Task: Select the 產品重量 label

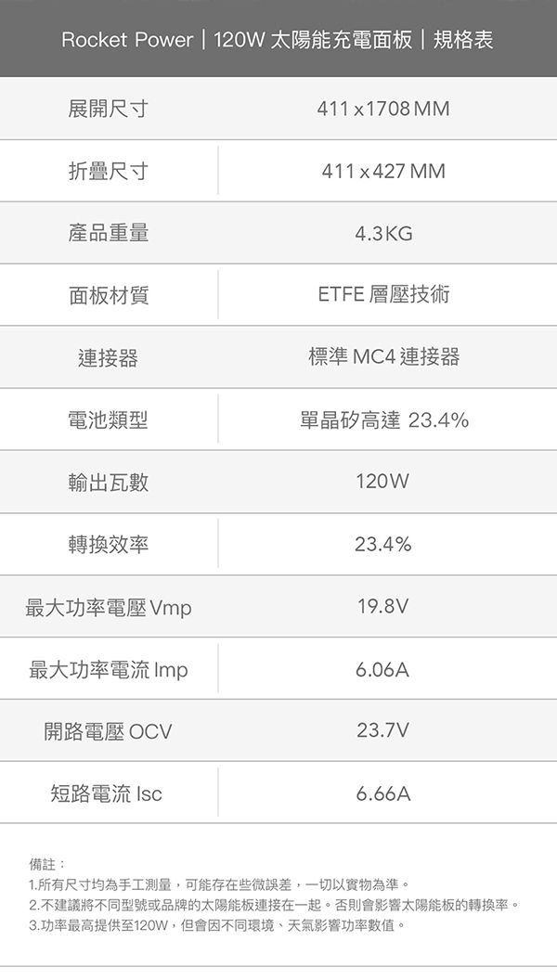Action: 108,233
